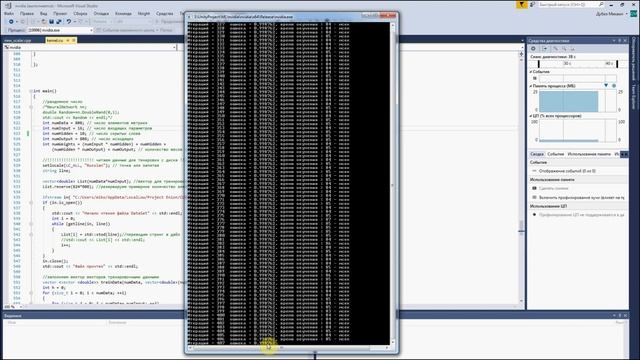The image size is (640, 360).
Task: Click the console window vertical scrollbar
Action: coord(393,184)
